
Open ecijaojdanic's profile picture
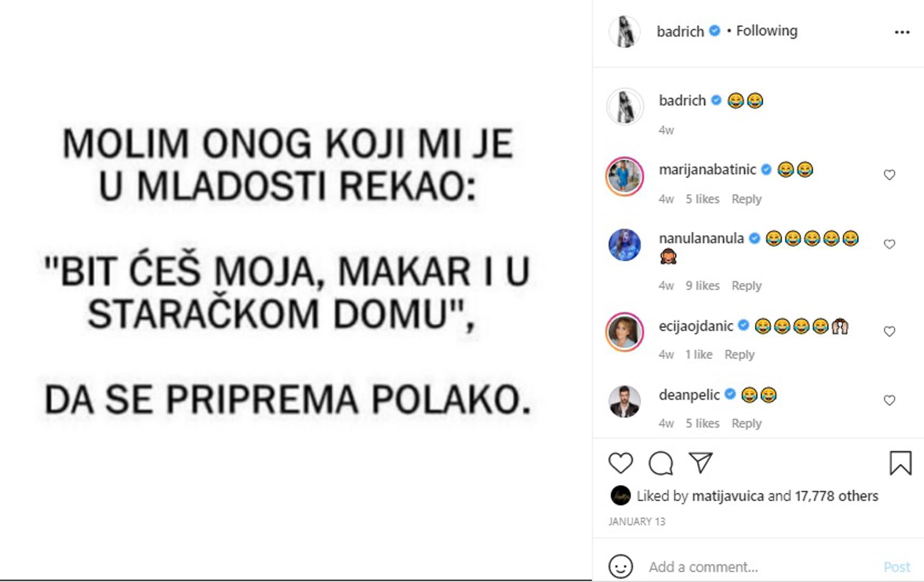(624, 332)
